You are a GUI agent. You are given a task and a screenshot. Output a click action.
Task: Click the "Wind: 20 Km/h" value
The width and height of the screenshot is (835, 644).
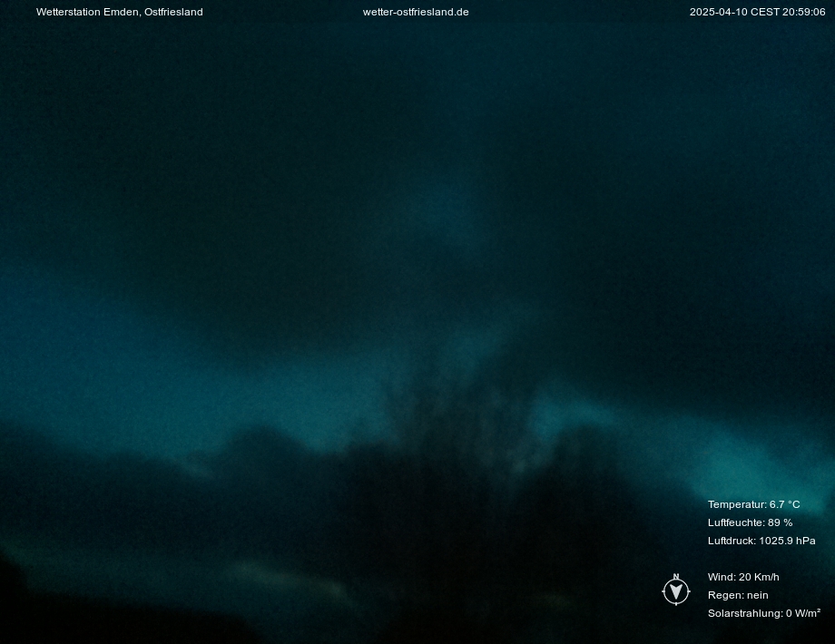point(743,577)
